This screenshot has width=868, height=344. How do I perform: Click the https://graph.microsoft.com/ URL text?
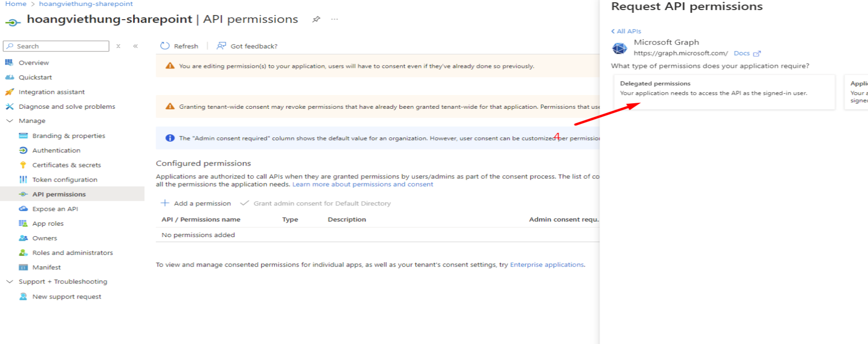pos(680,53)
